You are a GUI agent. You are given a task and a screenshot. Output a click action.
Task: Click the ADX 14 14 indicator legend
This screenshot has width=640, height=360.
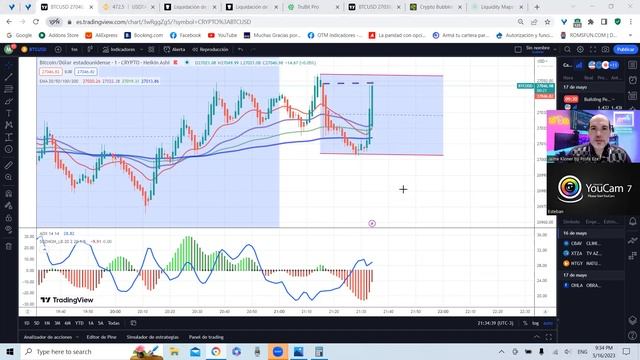[x=49, y=233]
